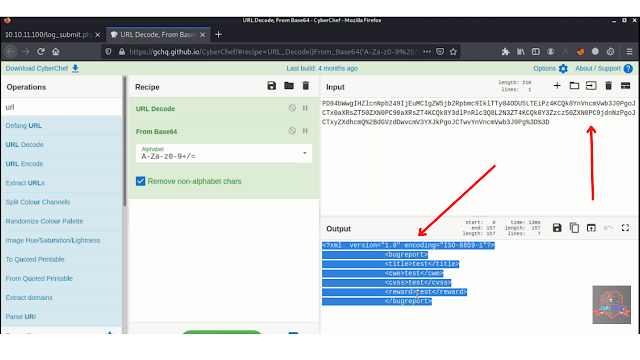Select URL Decode in operations list
640x360 pixels.
coord(62,144)
